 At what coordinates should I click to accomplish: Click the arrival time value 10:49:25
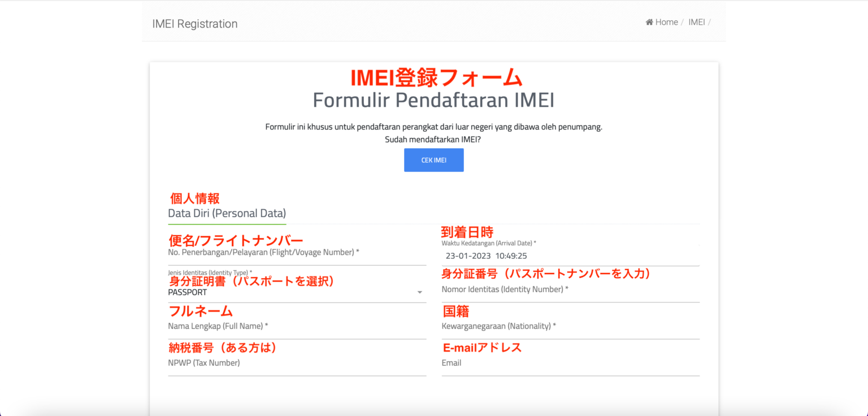[511, 256]
